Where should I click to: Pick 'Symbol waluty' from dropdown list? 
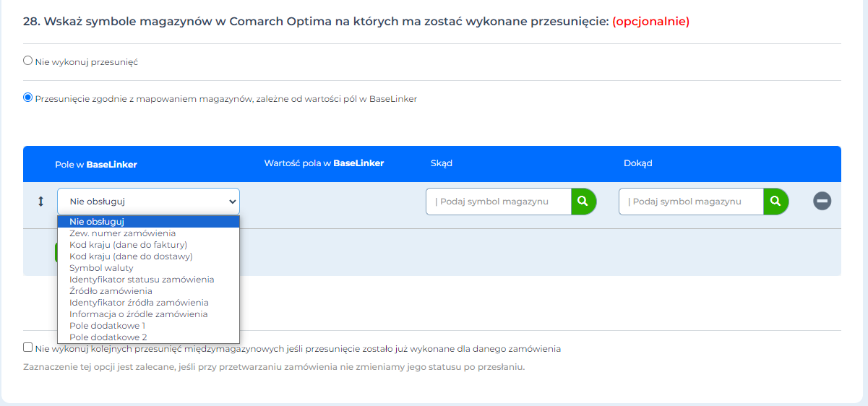click(101, 268)
